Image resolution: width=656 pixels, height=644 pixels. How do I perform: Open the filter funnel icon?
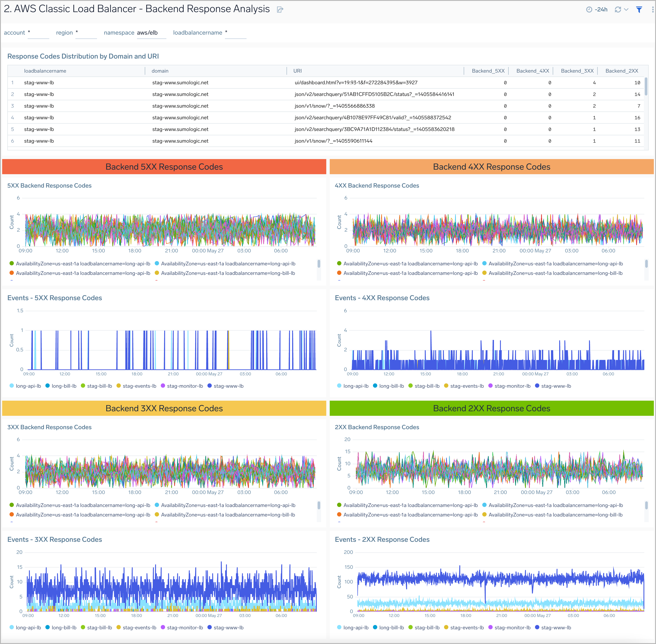tap(639, 10)
